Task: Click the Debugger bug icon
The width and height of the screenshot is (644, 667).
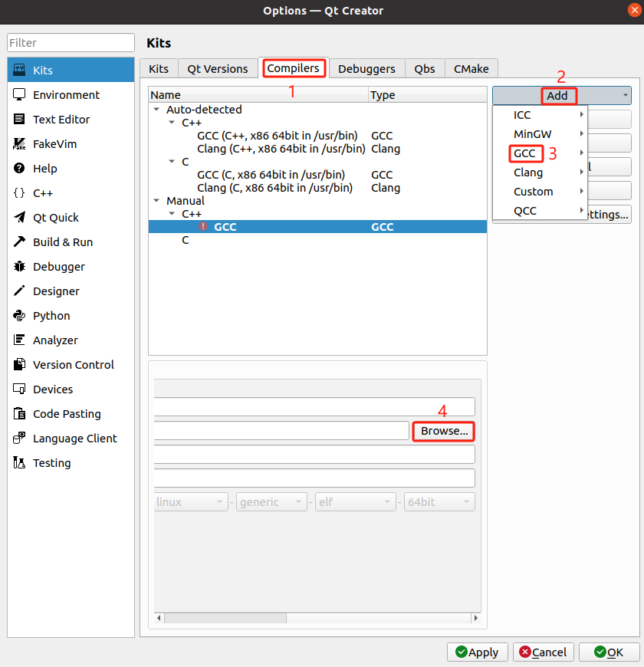Action: 19,267
